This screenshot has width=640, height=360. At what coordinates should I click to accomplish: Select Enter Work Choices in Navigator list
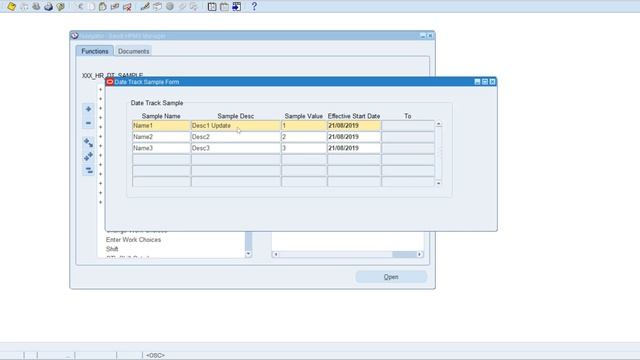(133, 240)
